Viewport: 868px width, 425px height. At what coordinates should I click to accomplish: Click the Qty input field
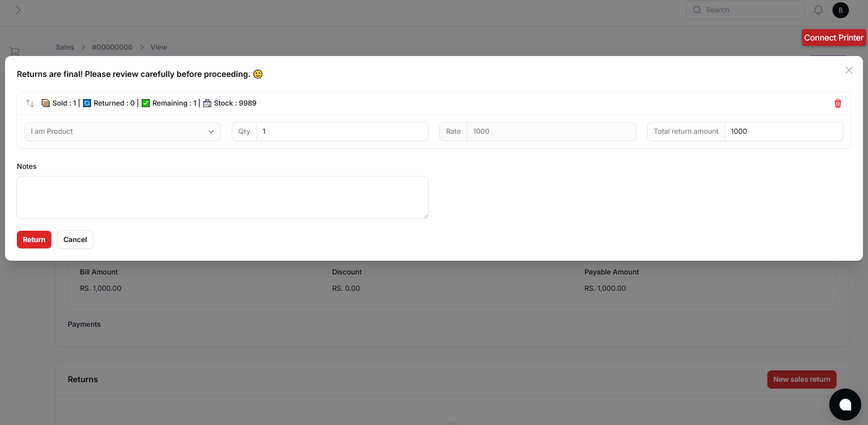342,132
